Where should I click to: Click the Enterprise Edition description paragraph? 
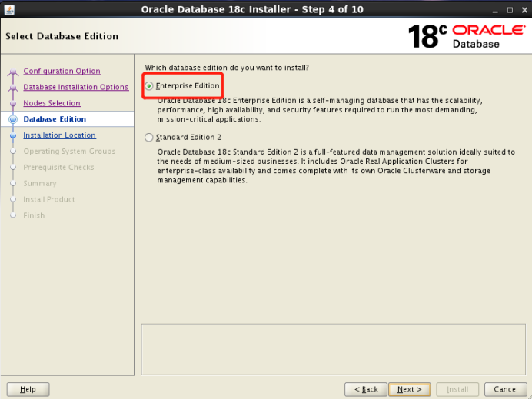320,110
